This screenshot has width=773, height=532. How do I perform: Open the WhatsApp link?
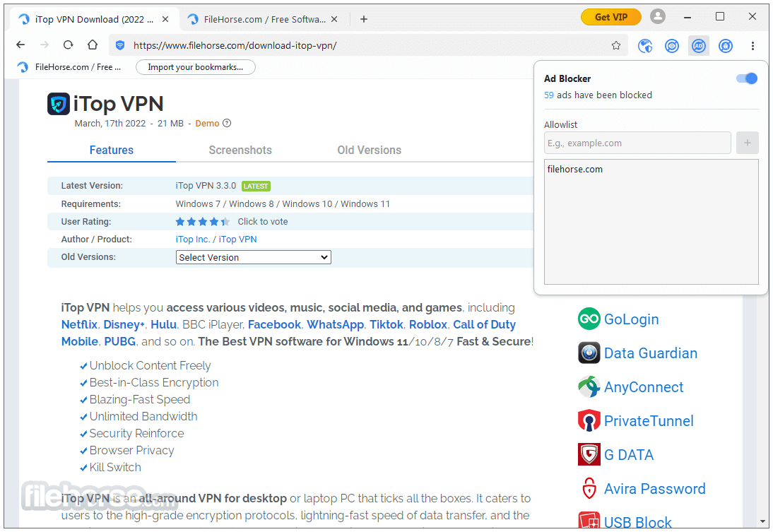coord(335,324)
